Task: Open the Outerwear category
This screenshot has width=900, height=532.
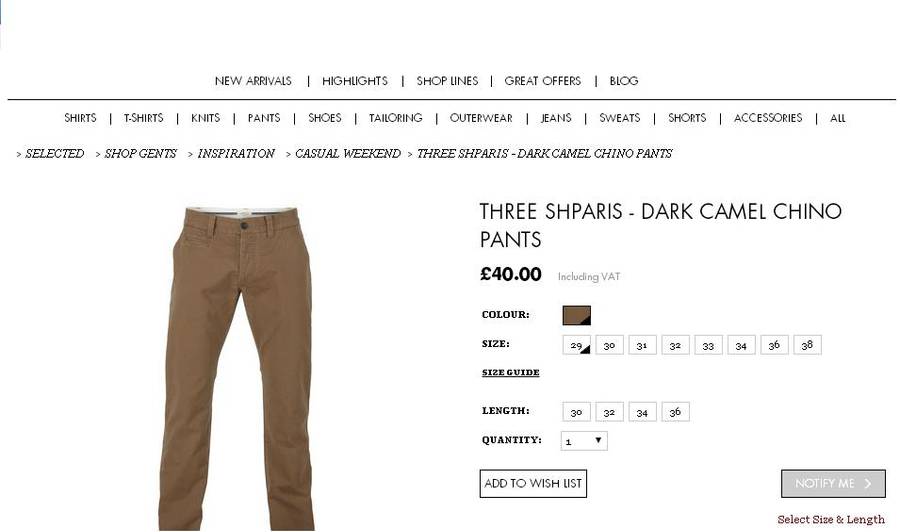Action: pyautogui.click(x=481, y=118)
